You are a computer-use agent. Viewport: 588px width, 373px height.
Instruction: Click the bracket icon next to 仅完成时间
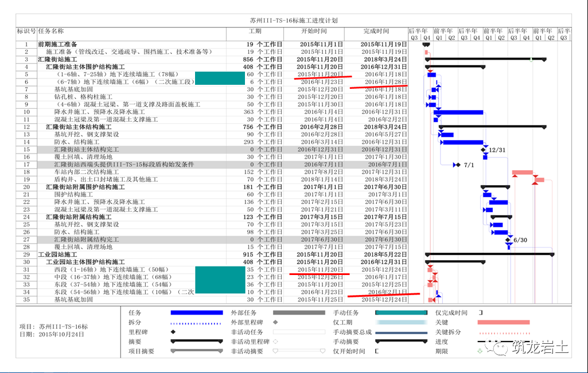(x=481, y=313)
